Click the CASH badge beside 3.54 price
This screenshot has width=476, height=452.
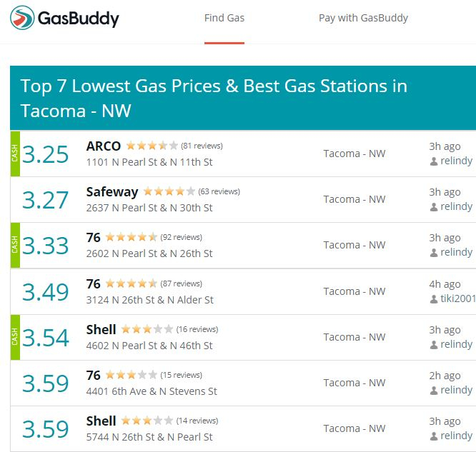(x=15, y=337)
